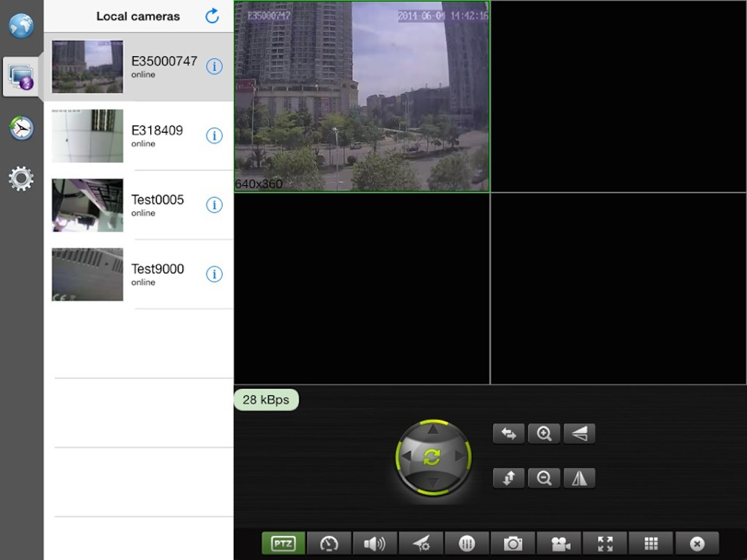Image resolution: width=747 pixels, height=560 pixels.
Task: Click the zoom out magnifier button
Action: click(x=544, y=478)
